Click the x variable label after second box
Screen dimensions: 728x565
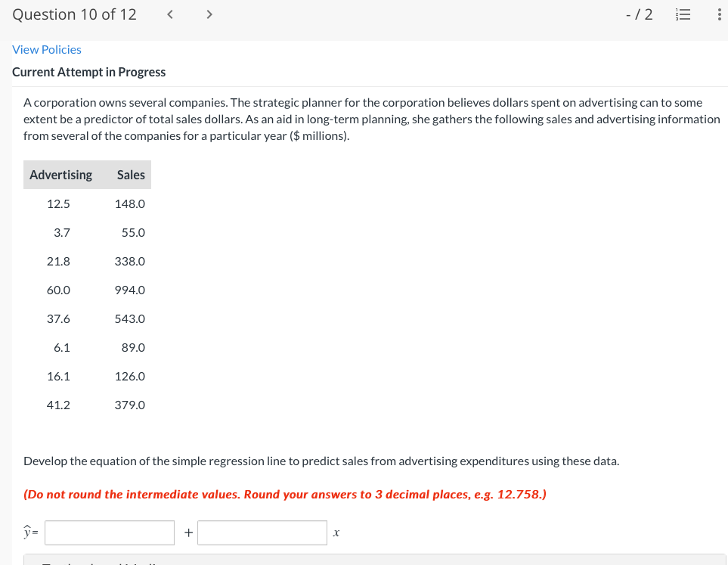[336, 533]
